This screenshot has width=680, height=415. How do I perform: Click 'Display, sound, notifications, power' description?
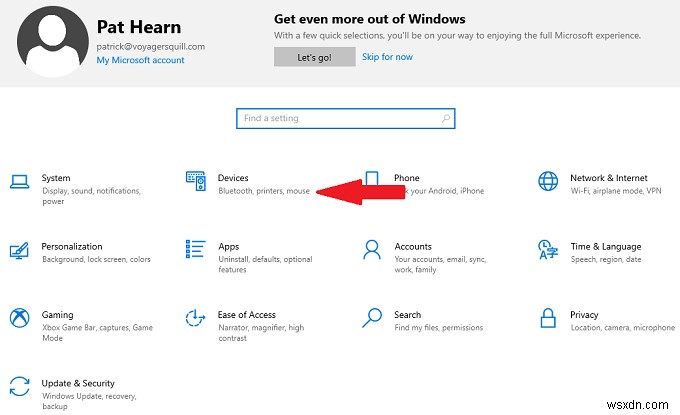(x=92, y=196)
